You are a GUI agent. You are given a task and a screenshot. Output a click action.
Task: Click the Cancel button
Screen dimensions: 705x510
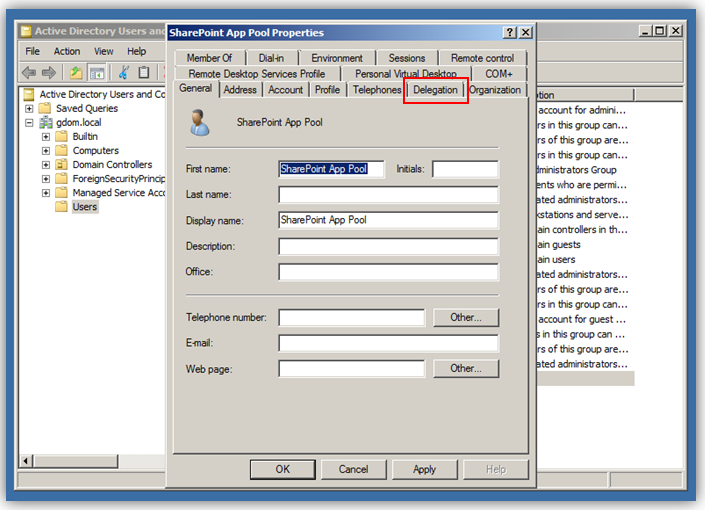click(353, 470)
